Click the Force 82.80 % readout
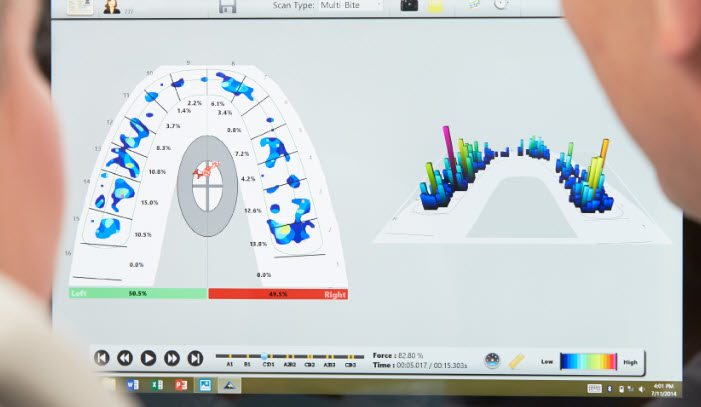This screenshot has width=701, height=407. pyautogui.click(x=398, y=356)
